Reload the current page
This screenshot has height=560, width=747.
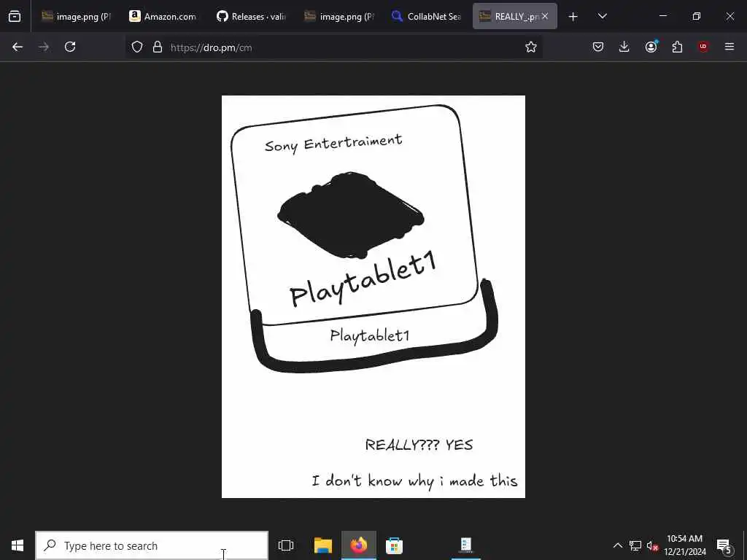tap(70, 47)
